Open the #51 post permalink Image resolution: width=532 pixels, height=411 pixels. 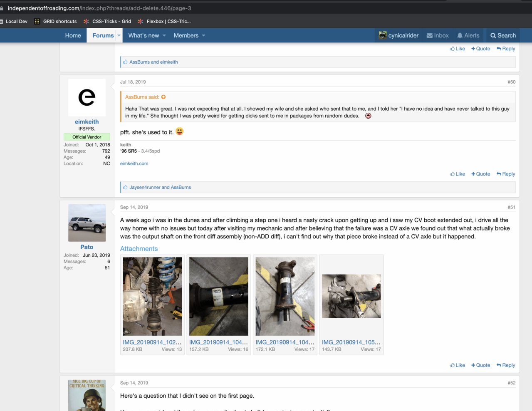point(511,207)
